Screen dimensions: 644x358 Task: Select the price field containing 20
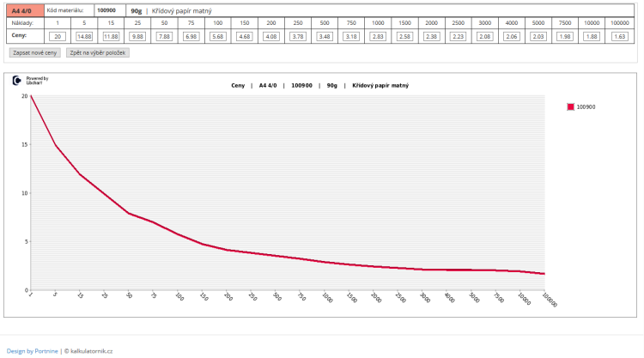click(x=58, y=37)
